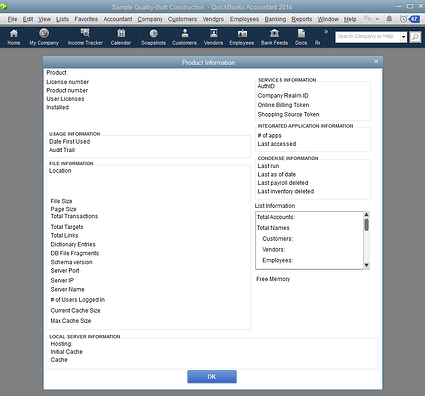Image resolution: width=425 pixels, height=396 pixels.
Task: Open the Reports menu
Action: point(302,19)
